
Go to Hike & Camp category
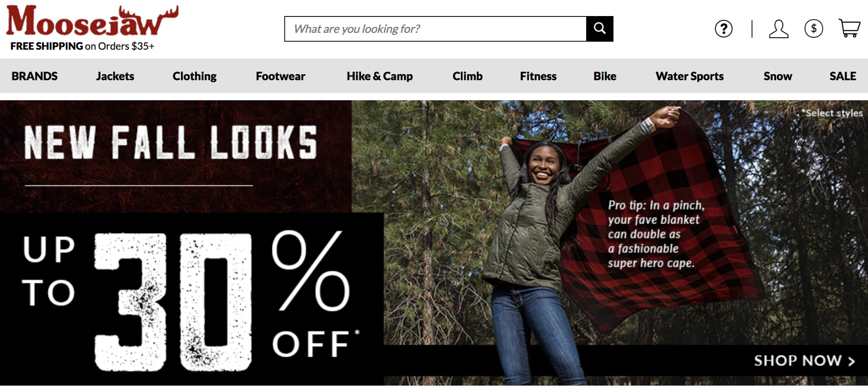[x=380, y=76]
